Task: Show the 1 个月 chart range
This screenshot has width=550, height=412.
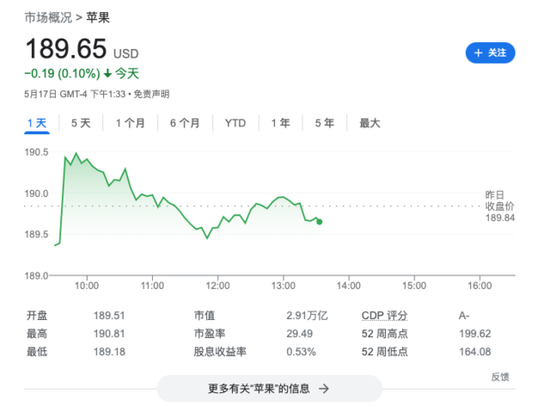Action: (x=130, y=123)
